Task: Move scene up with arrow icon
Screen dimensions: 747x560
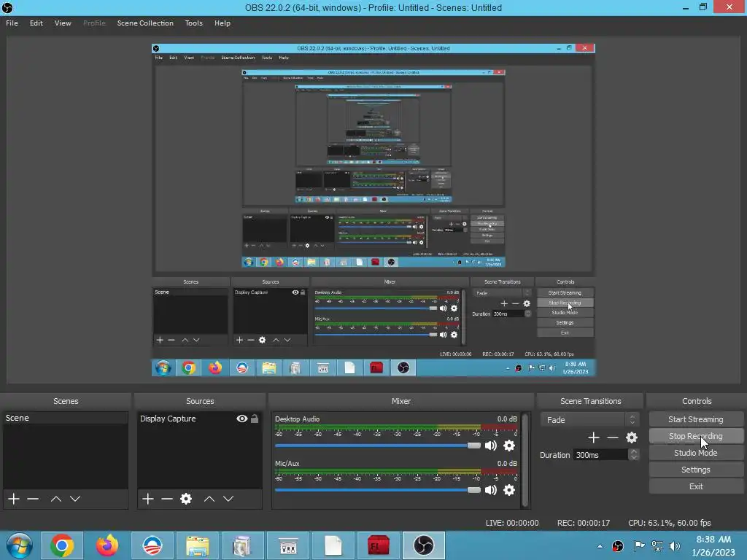Action: (x=55, y=499)
